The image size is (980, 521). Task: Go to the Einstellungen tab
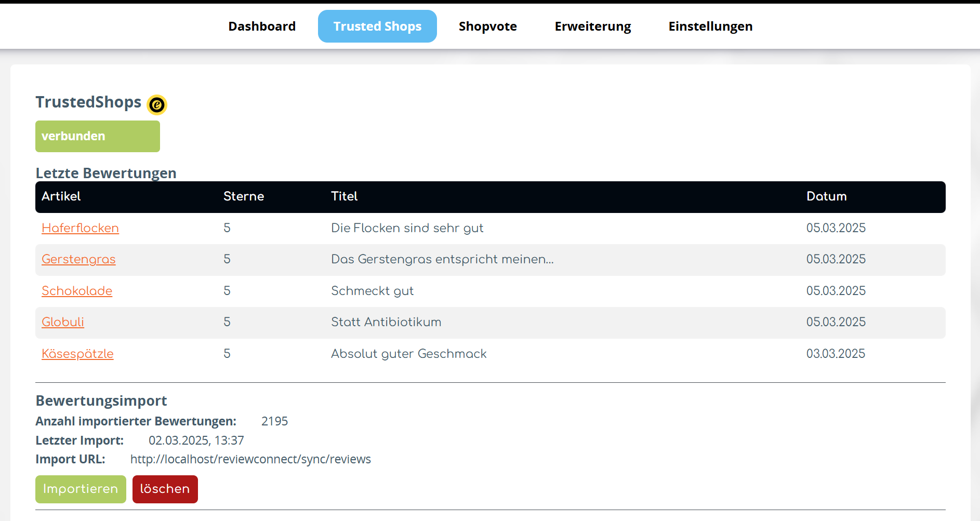pos(710,26)
